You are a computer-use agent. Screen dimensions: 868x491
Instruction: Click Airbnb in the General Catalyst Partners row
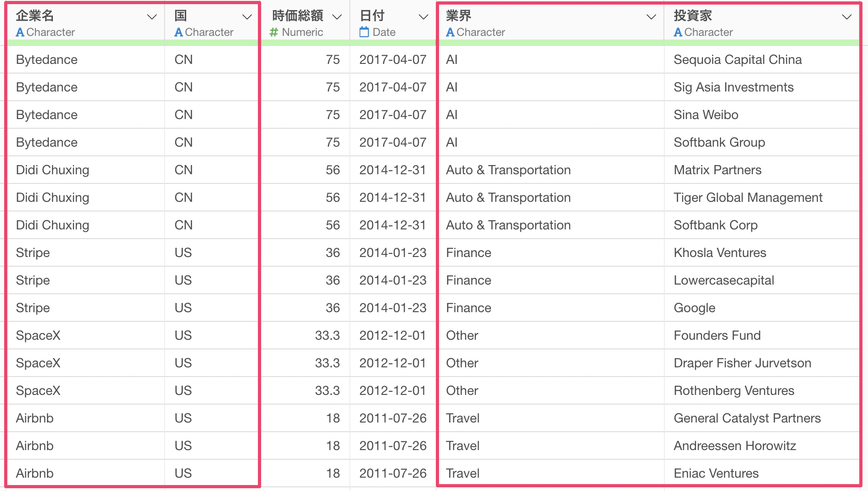point(34,418)
